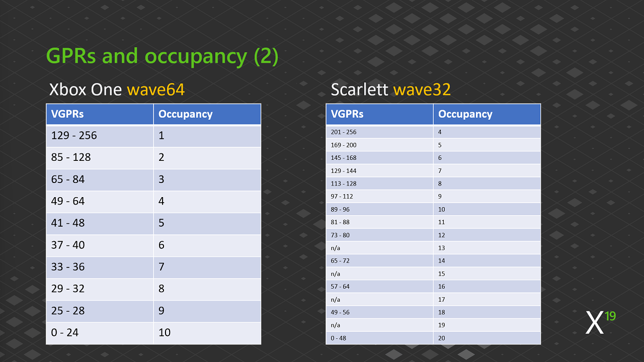Select the "129 - 144" cell
The height and width of the screenshot is (362, 644).
(379, 171)
